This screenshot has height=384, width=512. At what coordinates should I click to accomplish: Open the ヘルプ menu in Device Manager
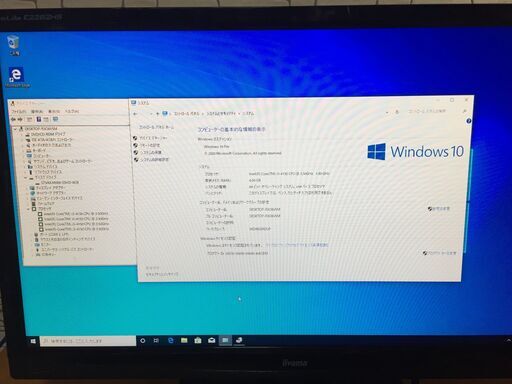[71, 111]
